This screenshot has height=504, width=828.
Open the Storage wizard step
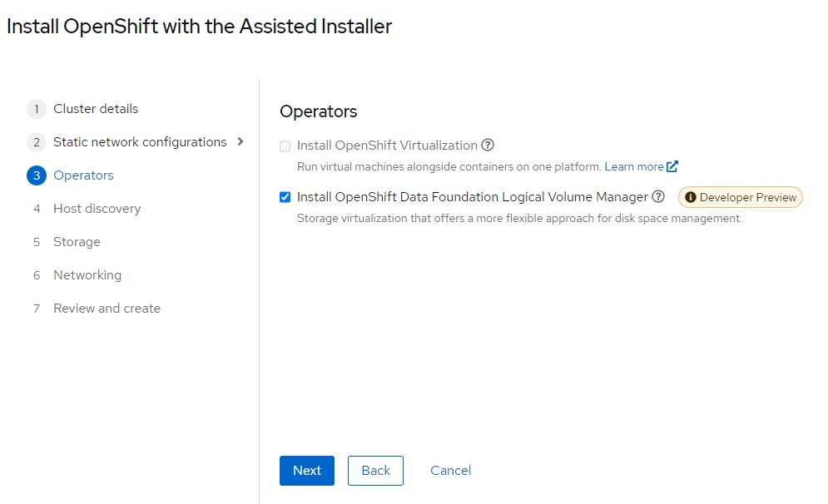[77, 242]
